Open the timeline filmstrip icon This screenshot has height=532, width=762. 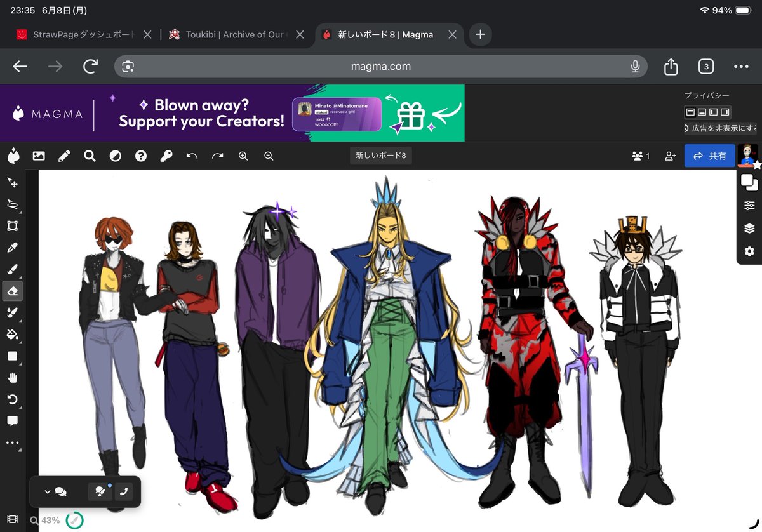click(13, 520)
